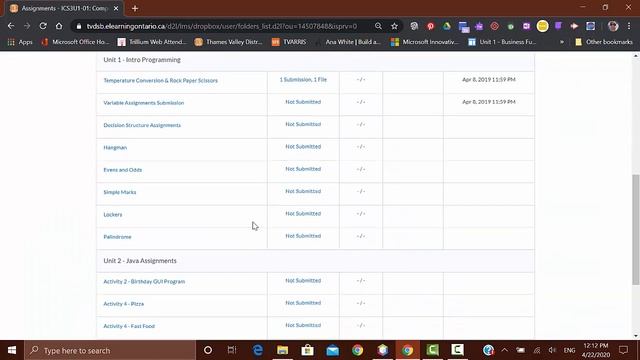Close the Assignments tab
Image resolution: width=640 pixels, height=360 pixels.
(116, 8)
